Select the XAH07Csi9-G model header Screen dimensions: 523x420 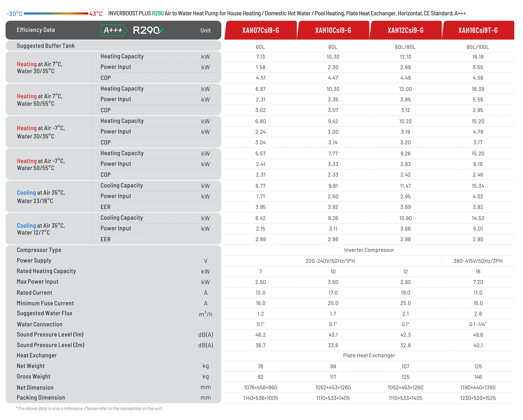point(261,30)
